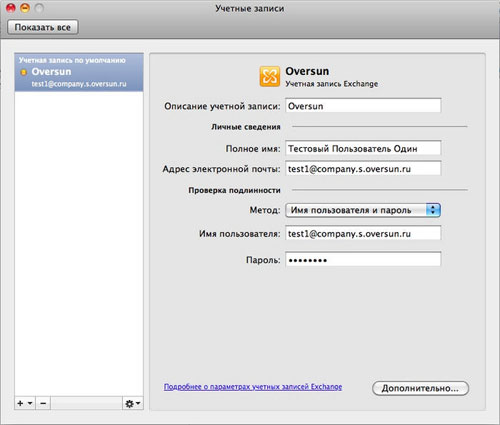Open the gear actions menu
The width and height of the screenshot is (500, 425).
pos(133,404)
